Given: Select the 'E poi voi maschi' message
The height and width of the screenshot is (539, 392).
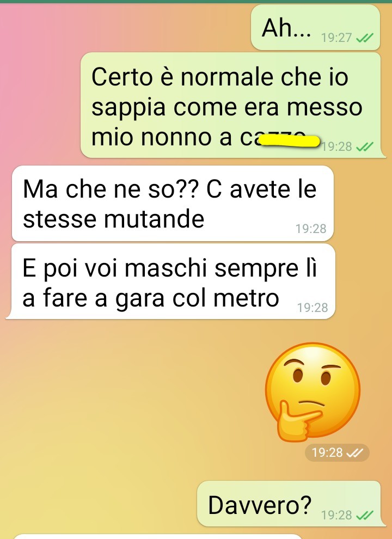Looking at the screenshot, I should click(170, 281).
